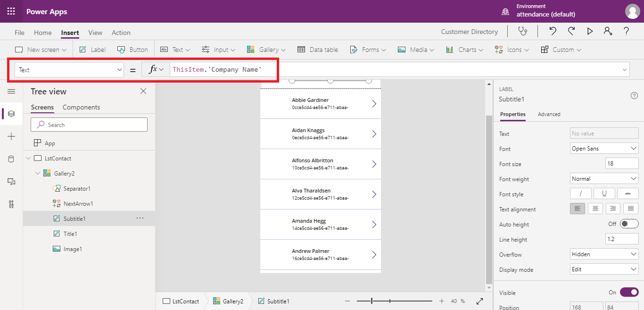Collapse the LstContact screen node
The image size is (644, 310).
(29, 158)
